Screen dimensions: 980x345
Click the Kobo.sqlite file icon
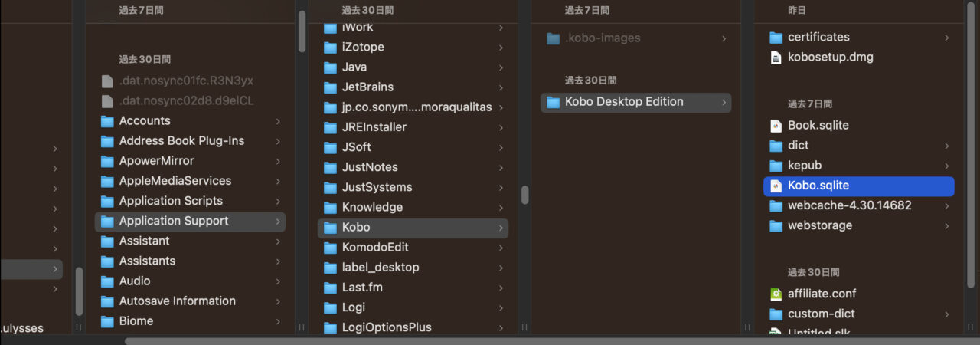click(776, 186)
